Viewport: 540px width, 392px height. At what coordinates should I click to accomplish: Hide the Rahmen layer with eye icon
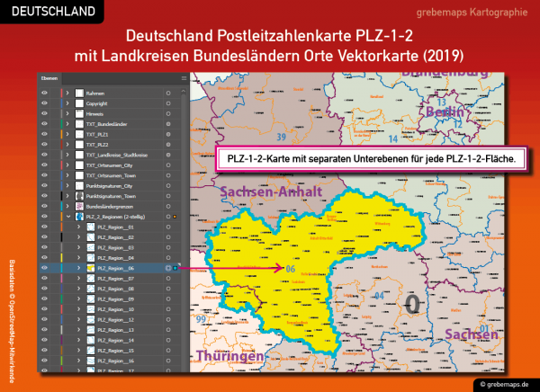pyautogui.click(x=44, y=93)
